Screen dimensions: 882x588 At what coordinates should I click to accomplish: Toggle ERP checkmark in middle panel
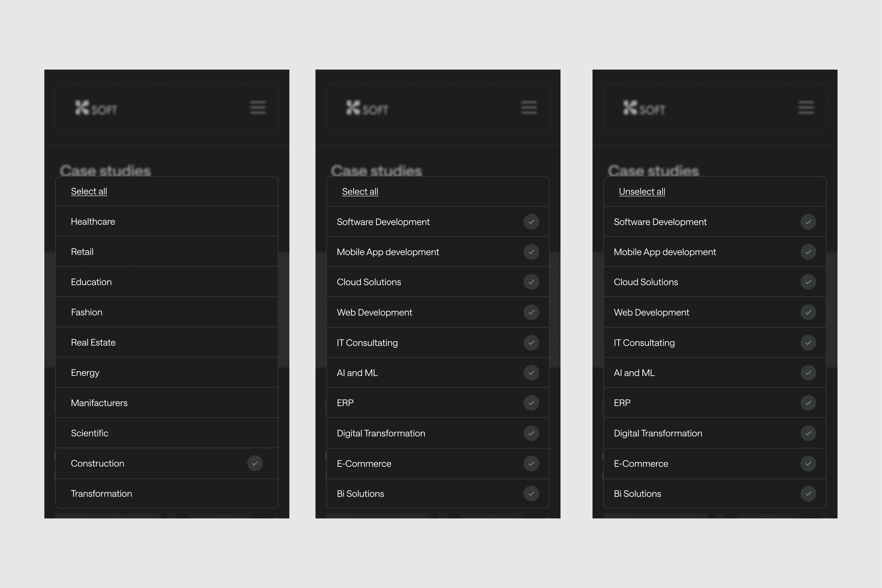pos(531,403)
